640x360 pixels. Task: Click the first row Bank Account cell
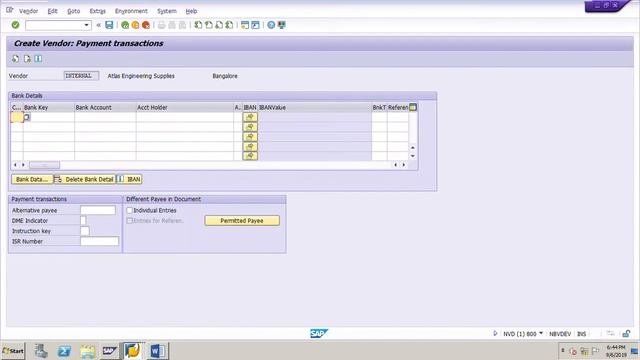105,117
